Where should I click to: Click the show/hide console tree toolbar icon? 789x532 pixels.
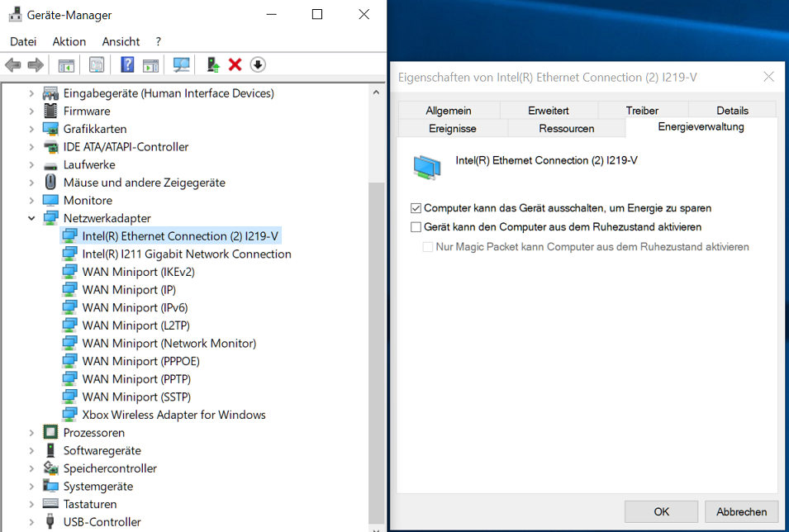coord(66,65)
